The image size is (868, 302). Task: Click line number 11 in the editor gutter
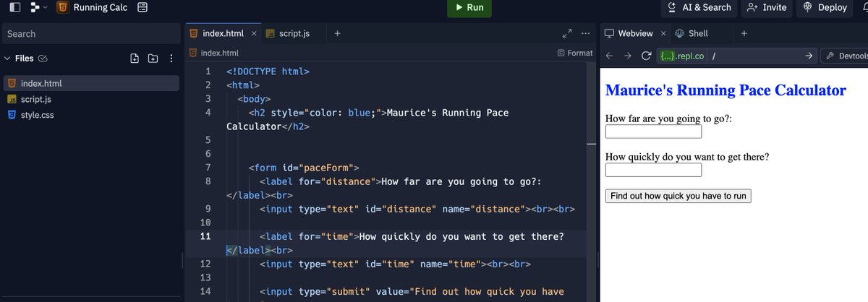tap(205, 236)
